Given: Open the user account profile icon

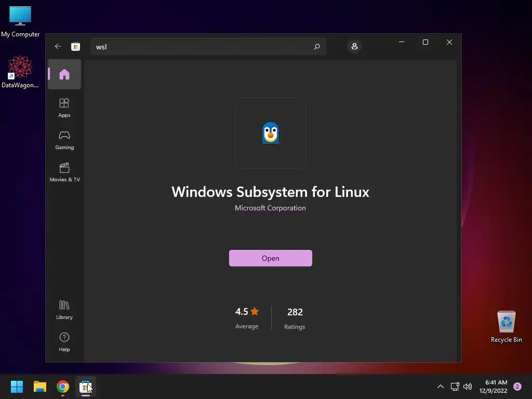Looking at the screenshot, I should click(x=354, y=46).
